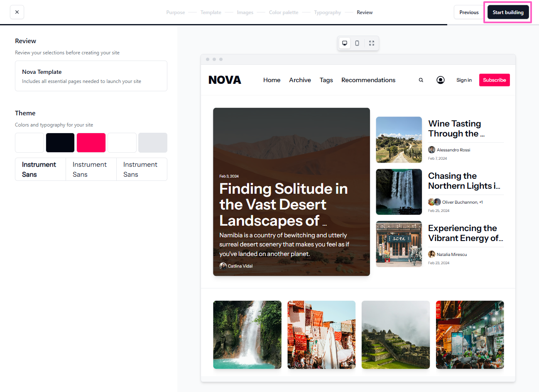Click Natalia Mirescu's author avatar
The height and width of the screenshot is (392, 539).
tap(431, 254)
